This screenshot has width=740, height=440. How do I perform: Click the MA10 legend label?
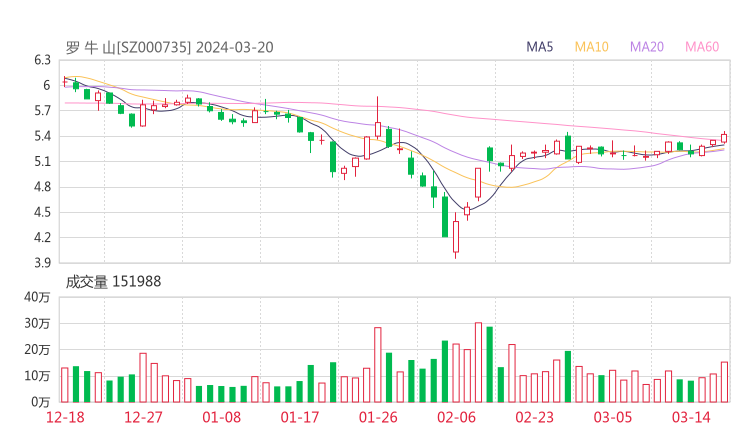pyautogui.click(x=591, y=47)
